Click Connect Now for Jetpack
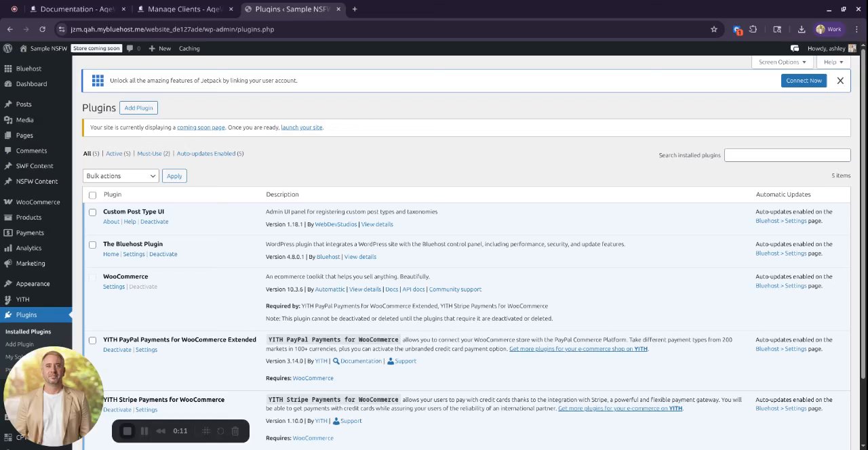The image size is (868, 450). (804, 81)
